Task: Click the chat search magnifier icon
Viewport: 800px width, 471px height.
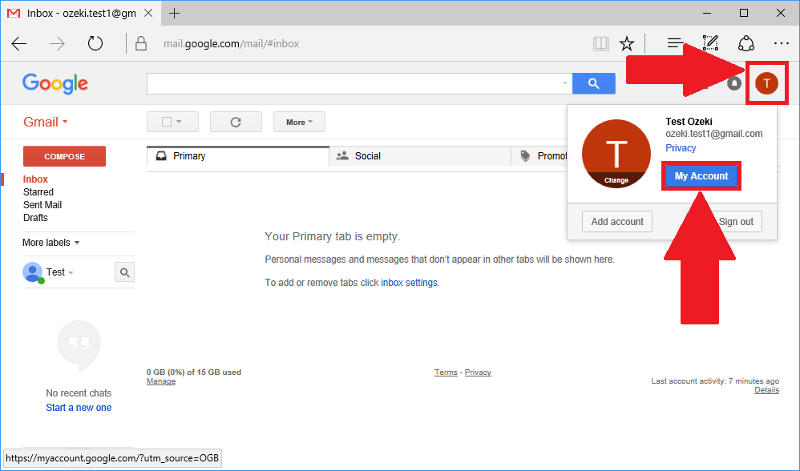Action: (125, 271)
